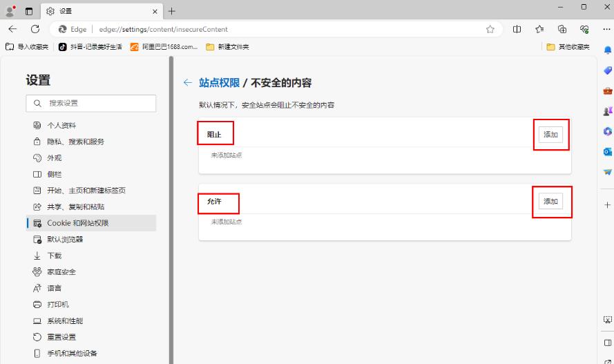Open the Settings and more ellipsis menu
The width and height of the screenshot is (614, 364).
point(606,29)
